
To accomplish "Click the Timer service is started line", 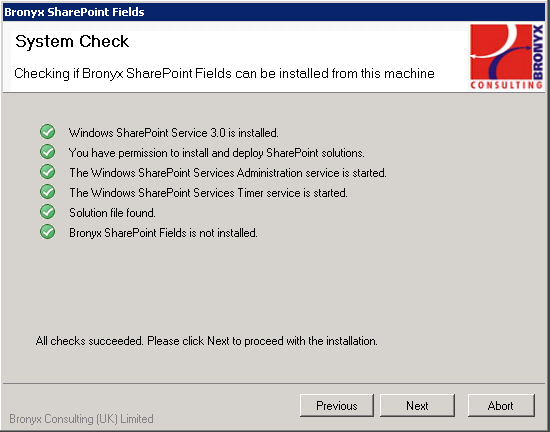I will (208, 193).
